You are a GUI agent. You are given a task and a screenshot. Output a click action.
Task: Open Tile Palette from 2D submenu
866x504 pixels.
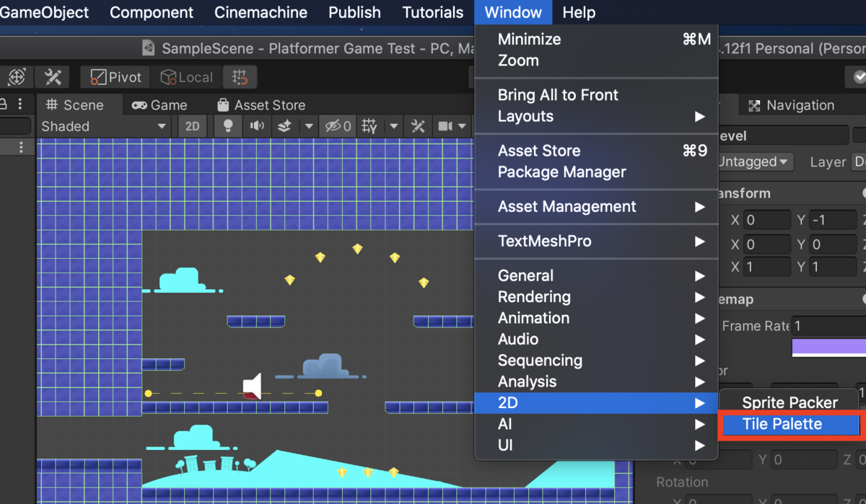pos(790,424)
